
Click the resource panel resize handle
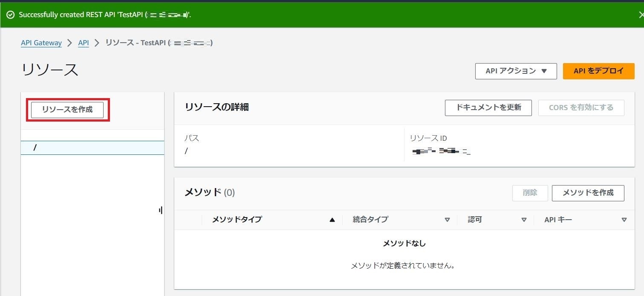point(161,210)
